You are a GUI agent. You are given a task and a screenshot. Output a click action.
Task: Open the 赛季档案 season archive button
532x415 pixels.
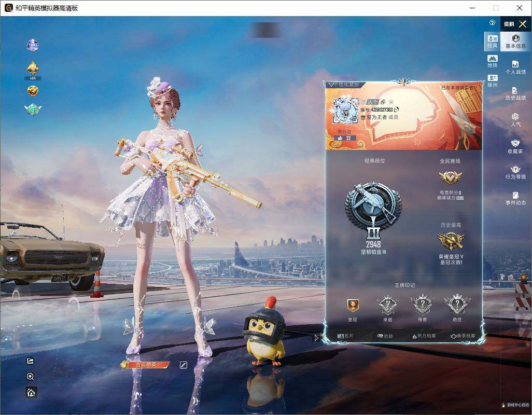pyautogui.click(x=463, y=336)
